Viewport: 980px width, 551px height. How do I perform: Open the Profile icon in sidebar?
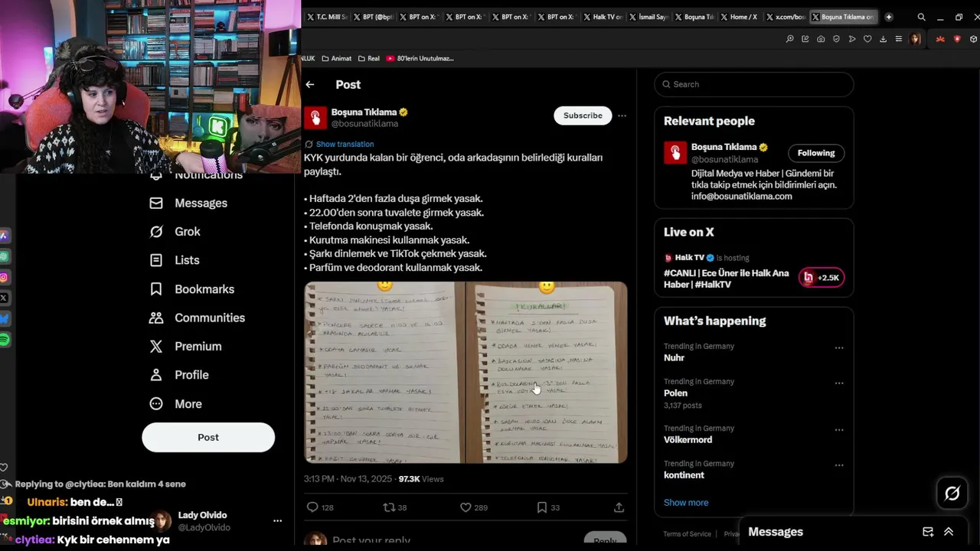(156, 375)
